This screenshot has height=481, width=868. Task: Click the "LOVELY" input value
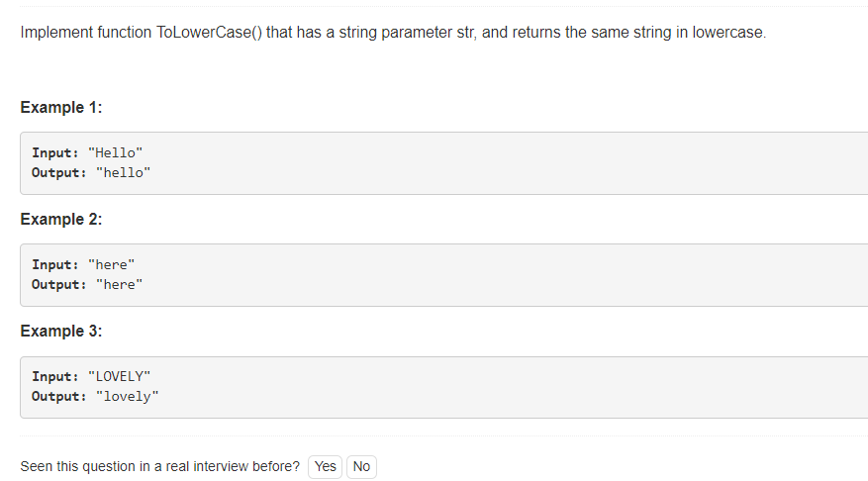pyautogui.click(x=119, y=376)
